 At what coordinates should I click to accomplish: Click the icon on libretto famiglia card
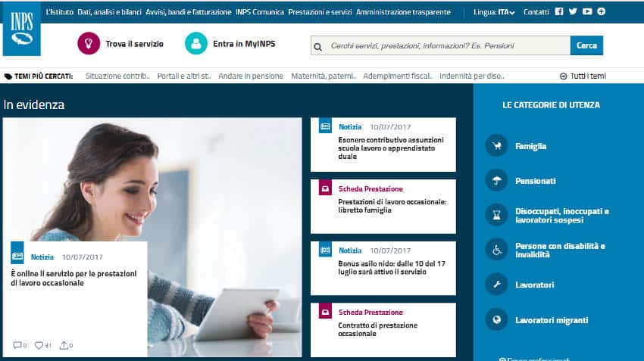325,188
